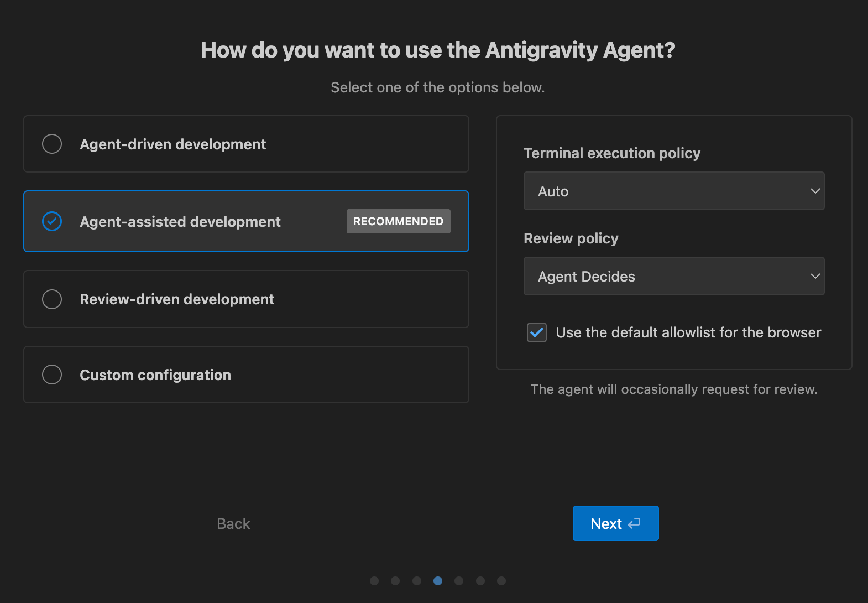This screenshot has width=868, height=603.
Task: Go back using the Back button
Action: pyautogui.click(x=233, y=524)
